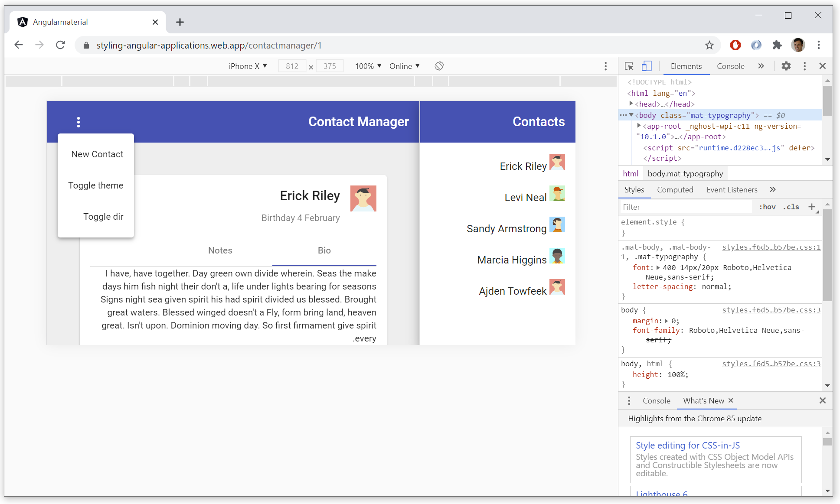Open the runtime.d228ec3 js script link

click(739, 148)
